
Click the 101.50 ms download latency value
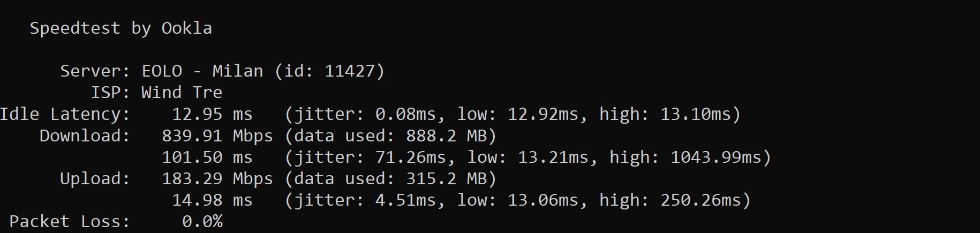click(x=207, y=157)
